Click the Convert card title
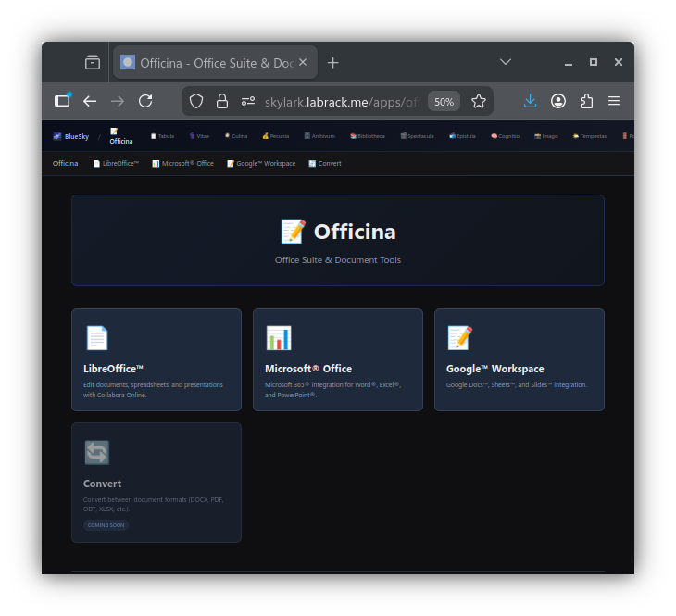Image resolution: width=676 pixels, height=616 pixels. 102,484
